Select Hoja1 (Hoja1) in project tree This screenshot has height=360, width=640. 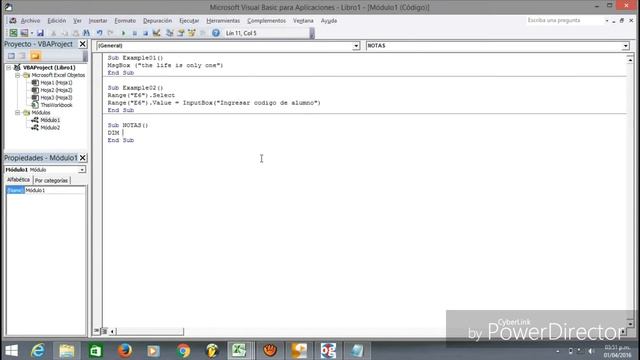tap(56, 82)
